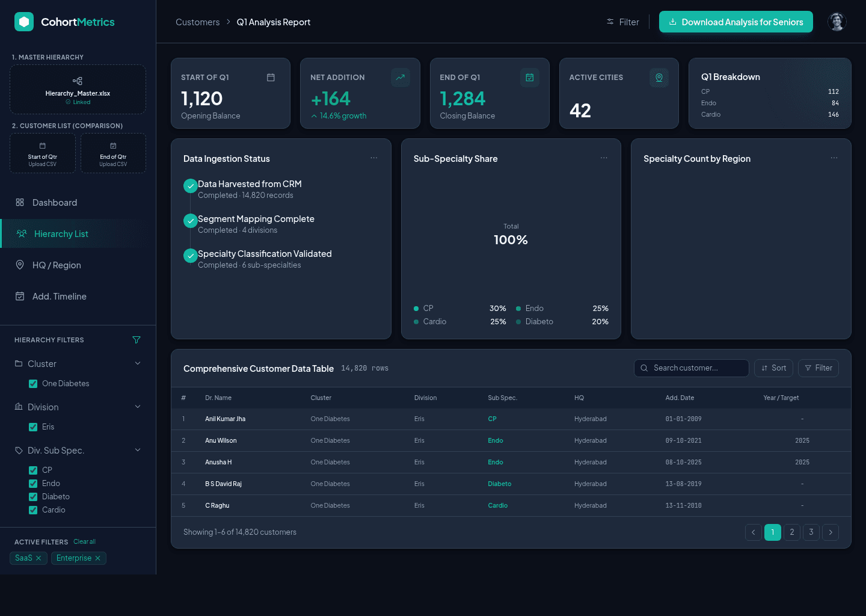Sort by Dr. Name column header
The width and height of the screenshot is (866, 616).
[218, 398]
